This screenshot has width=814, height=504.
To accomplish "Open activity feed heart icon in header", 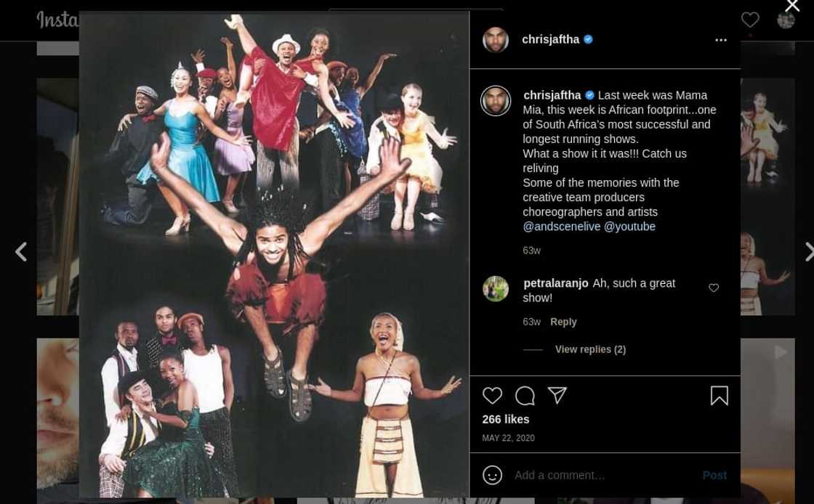I will tap(750, 20).
